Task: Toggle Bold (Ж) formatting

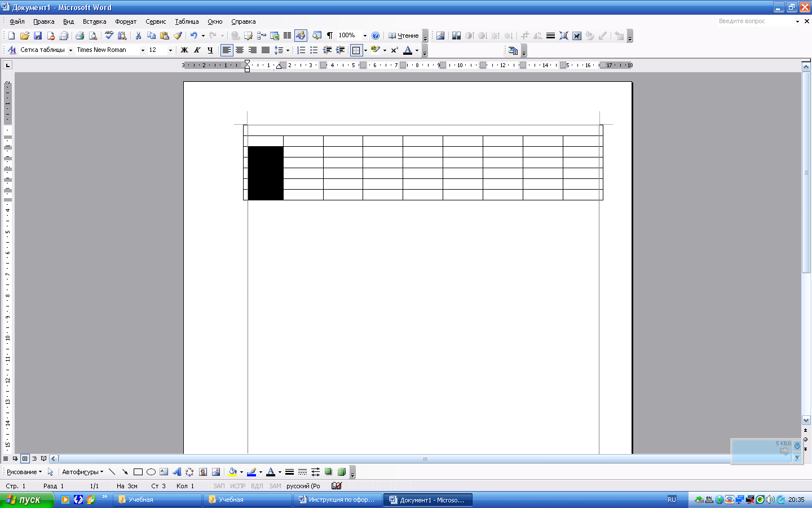Action: (x=184, y=50)
